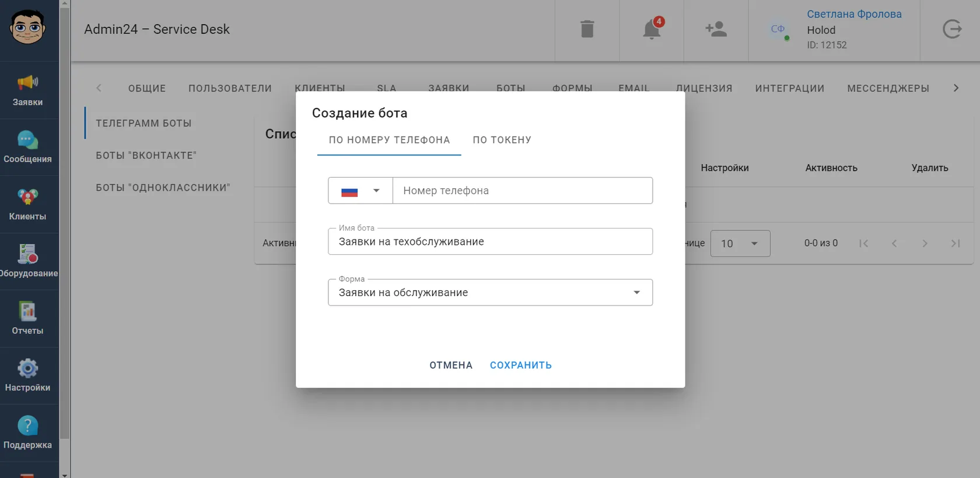Click the add user icon in header
980x478 pixels.
click(x=716, y=29)
